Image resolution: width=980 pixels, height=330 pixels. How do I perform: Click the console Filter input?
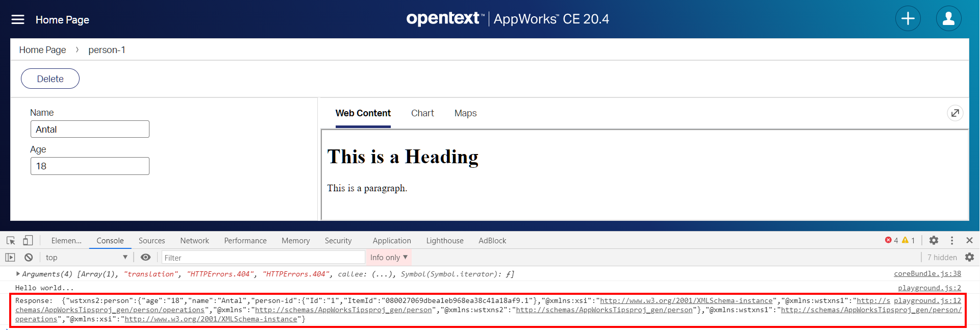click(263, 258)
